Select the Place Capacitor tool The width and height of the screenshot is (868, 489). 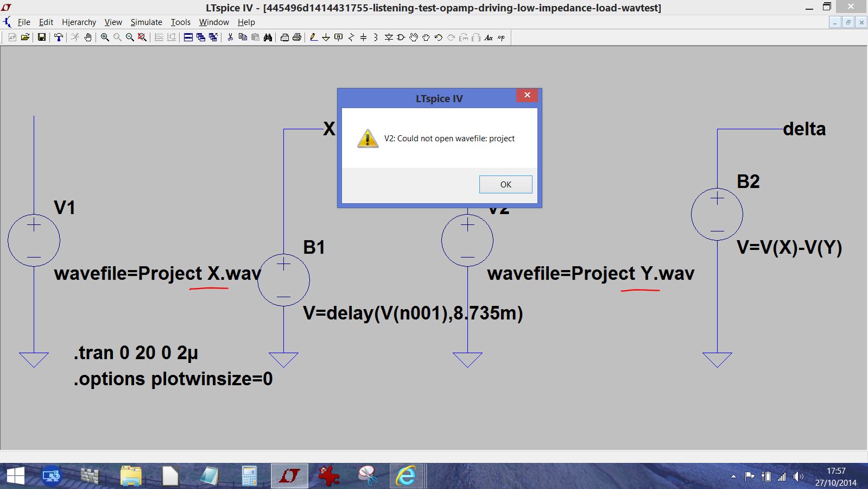pos(364,37)
